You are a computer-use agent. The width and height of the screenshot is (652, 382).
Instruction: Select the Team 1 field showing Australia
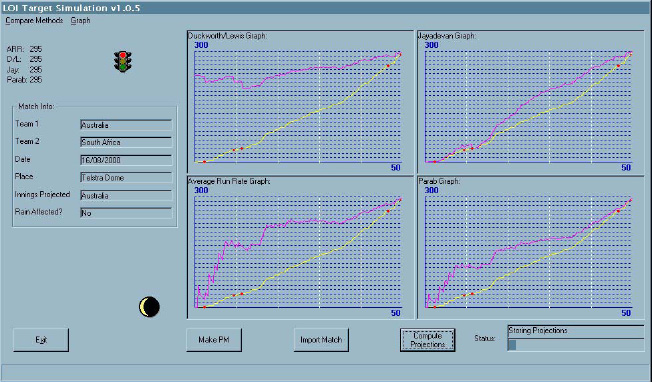[x=126, y=125]
